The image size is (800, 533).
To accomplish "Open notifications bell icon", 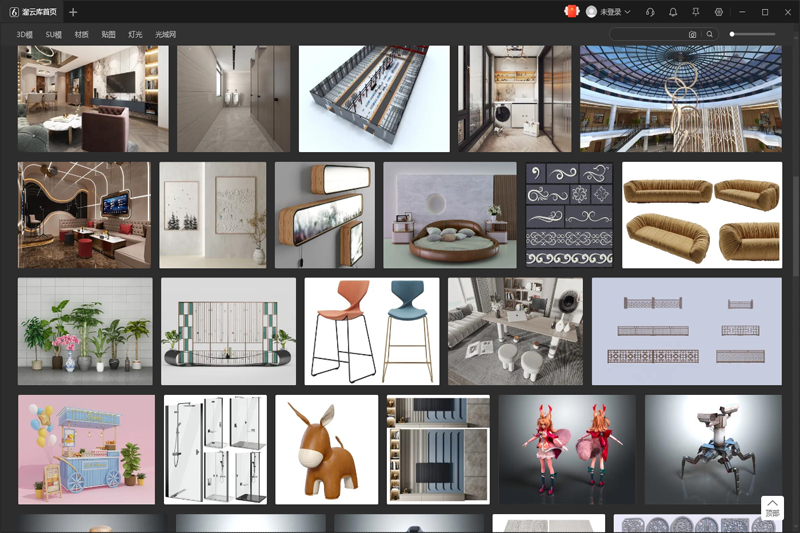I will pyautogui.click(x=673, y=12).
